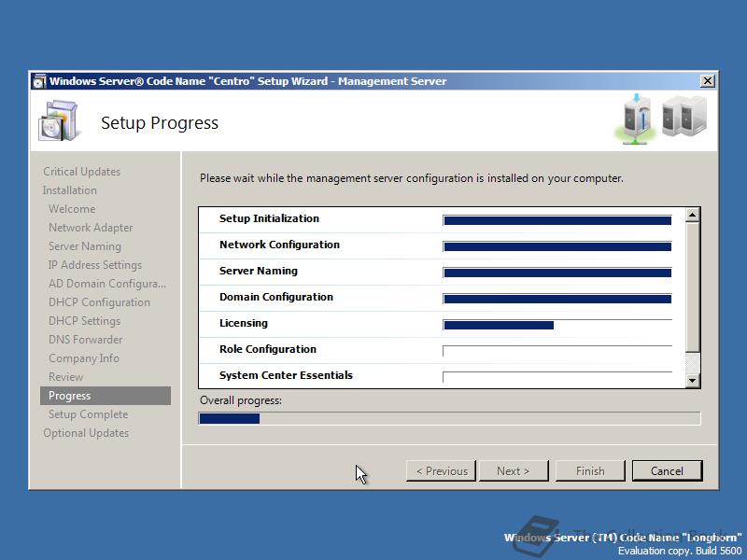
Task: Select Installation step in sidebar
Action: pos(69,190)
